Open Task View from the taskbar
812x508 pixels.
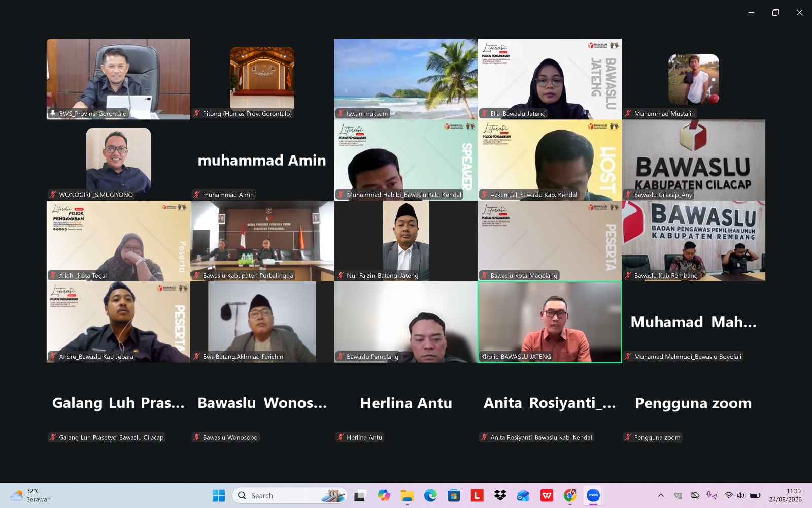360,495
